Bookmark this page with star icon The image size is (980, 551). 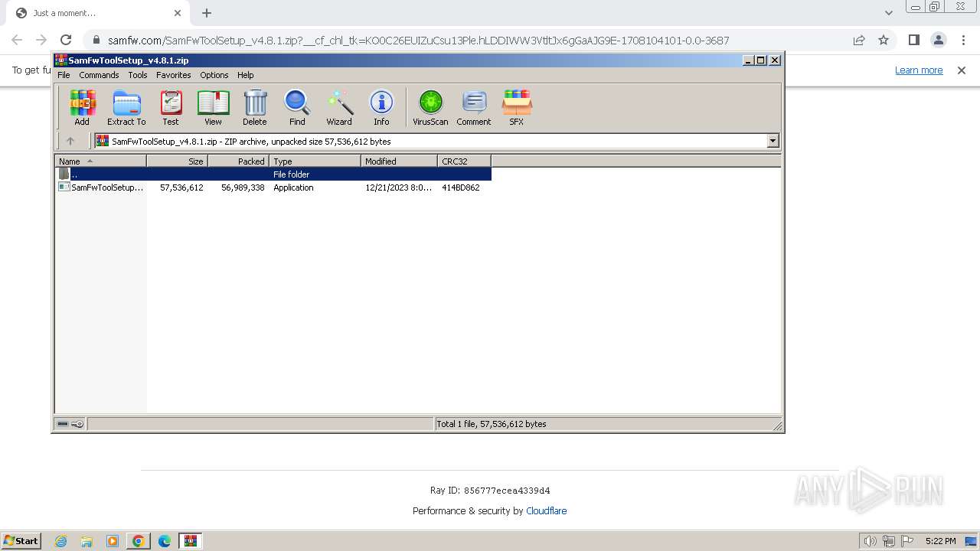884,40
